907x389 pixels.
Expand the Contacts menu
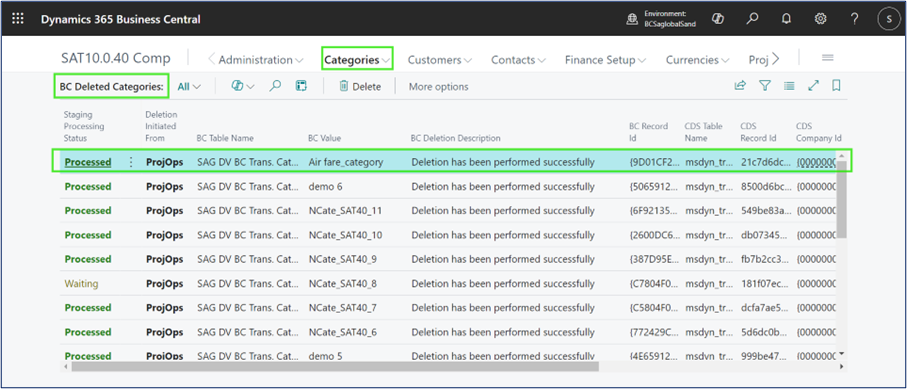point(518,60)
